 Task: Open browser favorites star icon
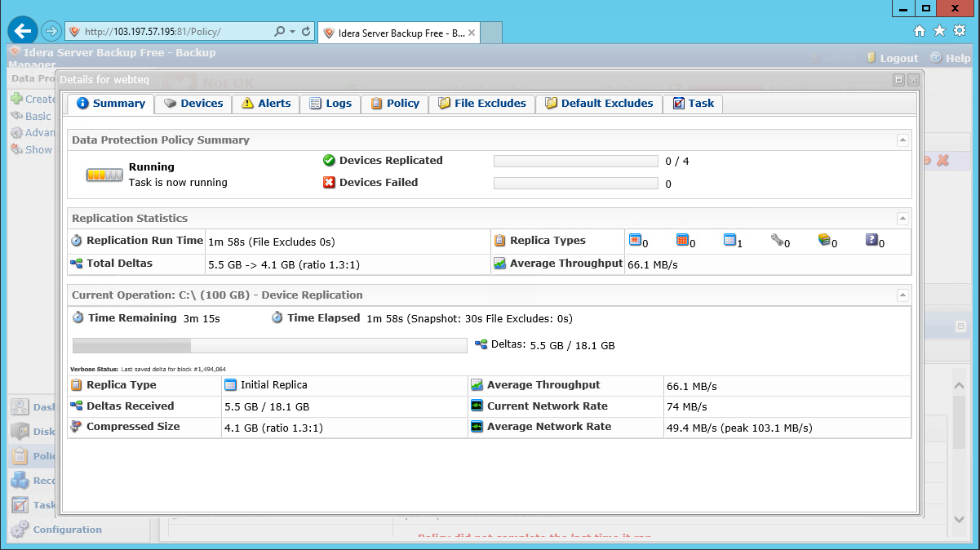point(939,31)
